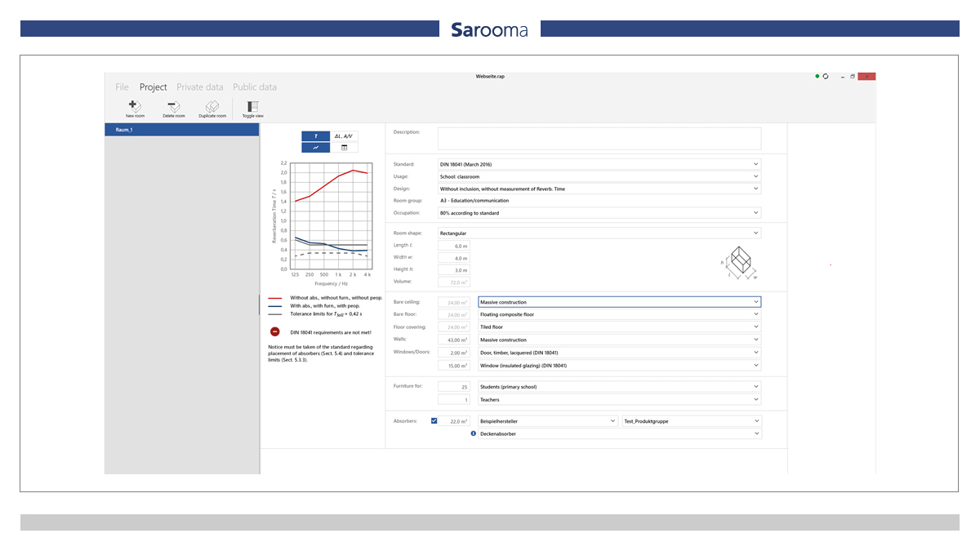This screenshot has height=551, width=980.
Task: Click the Toggle view toolbar icon
Action: pyautogui.click(x=252, y=106)
